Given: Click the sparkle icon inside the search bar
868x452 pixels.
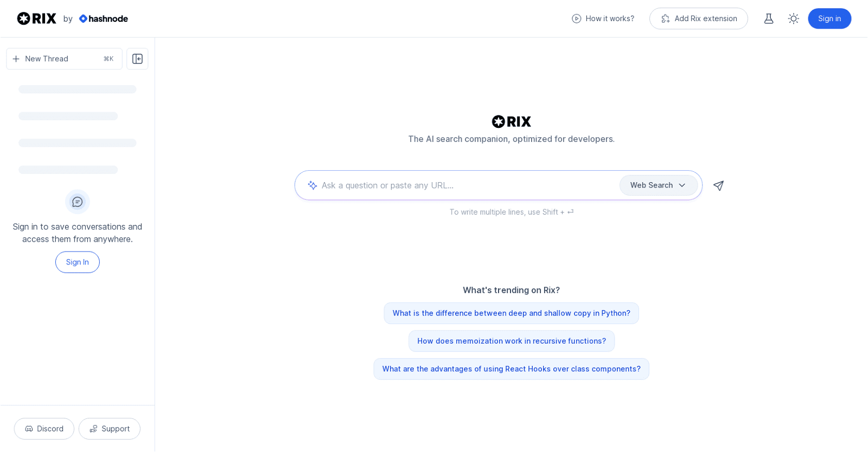Looking at the screenshot, I should point(312,185).
